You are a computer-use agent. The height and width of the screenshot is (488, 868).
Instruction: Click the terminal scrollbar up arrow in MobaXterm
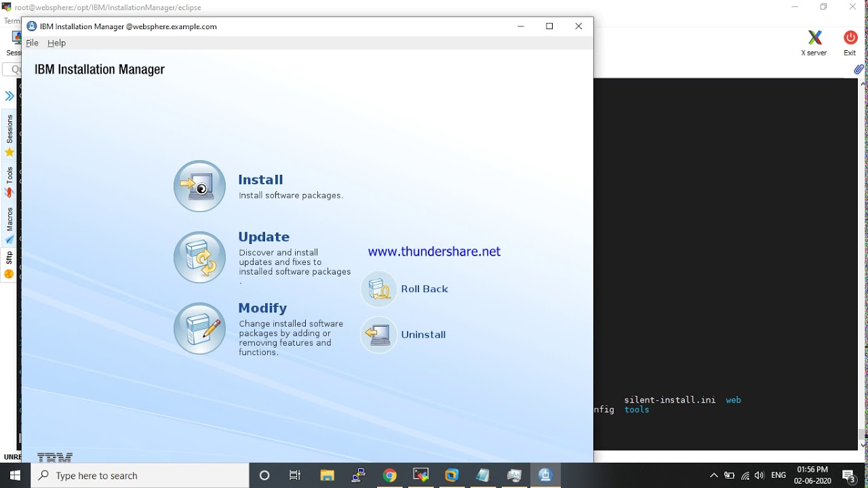pos(863,84)
